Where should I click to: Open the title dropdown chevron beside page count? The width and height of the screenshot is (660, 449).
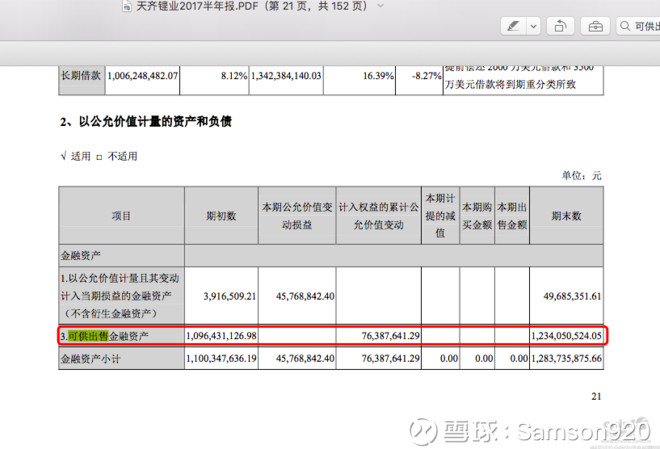[380, 6]
